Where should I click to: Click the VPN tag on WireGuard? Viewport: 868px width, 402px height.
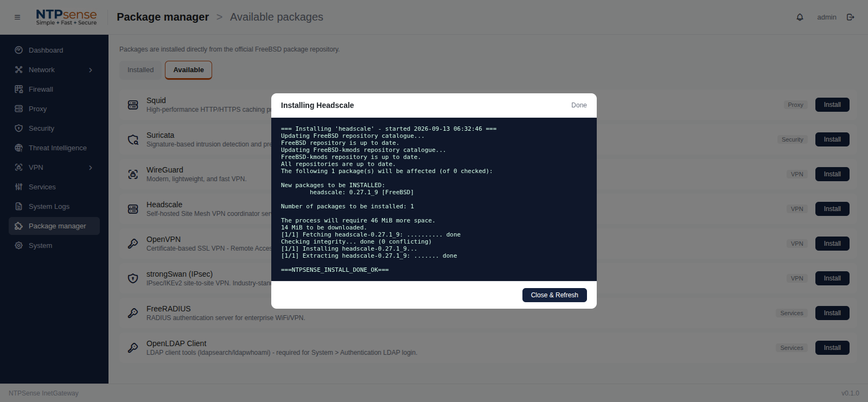(x=797, y=174)
